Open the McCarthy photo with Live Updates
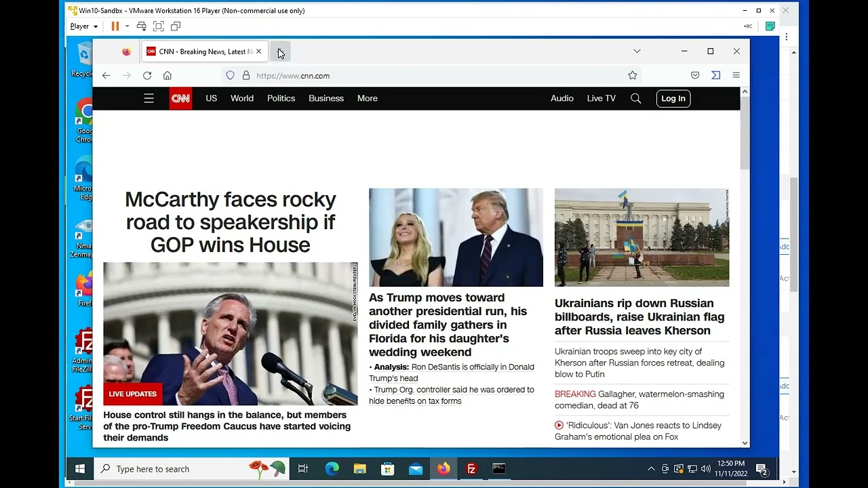 (231, 333)
